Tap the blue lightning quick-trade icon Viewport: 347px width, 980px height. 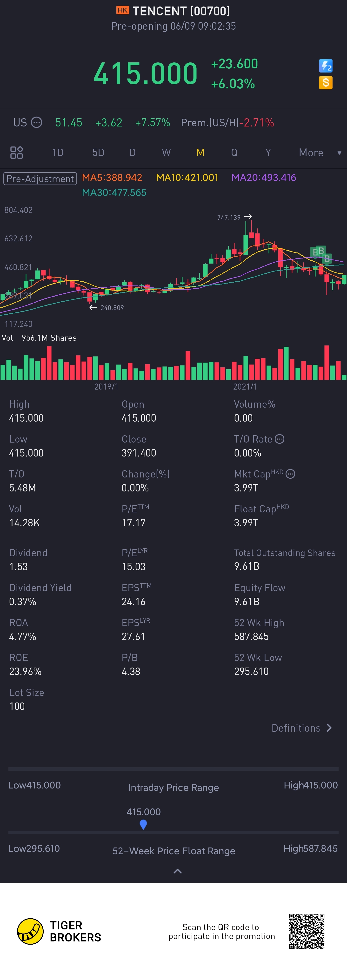pyautogui.click(x=325, y=66)
